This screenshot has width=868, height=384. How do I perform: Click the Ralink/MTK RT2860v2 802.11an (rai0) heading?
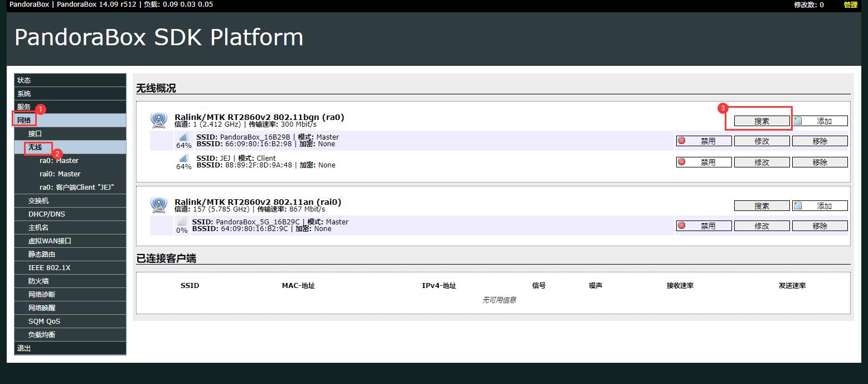(258, 202)
